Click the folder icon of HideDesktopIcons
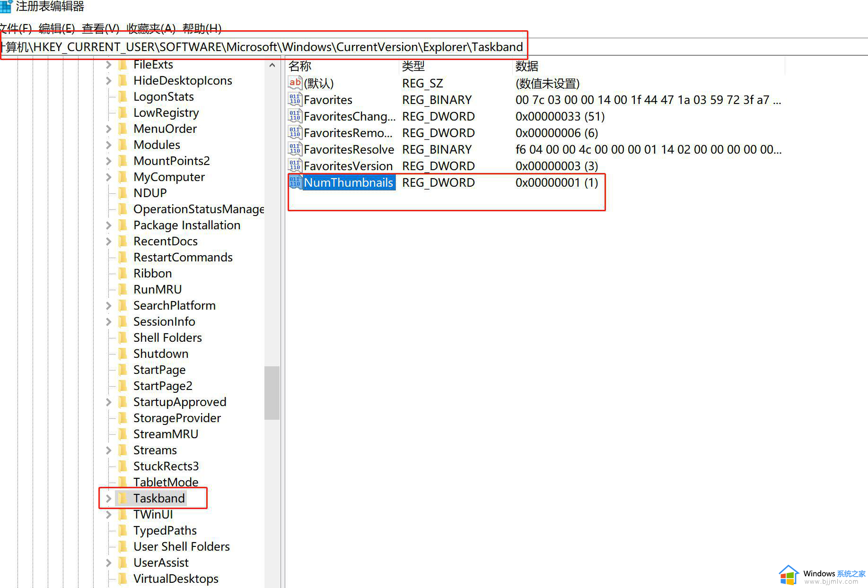868x588 pixels. tap(123, 81)
